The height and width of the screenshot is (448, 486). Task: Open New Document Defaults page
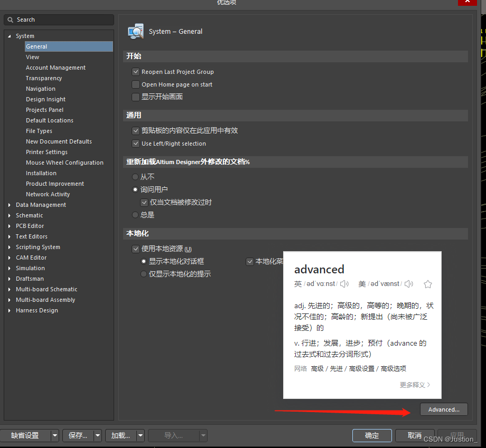coord(59,141)
